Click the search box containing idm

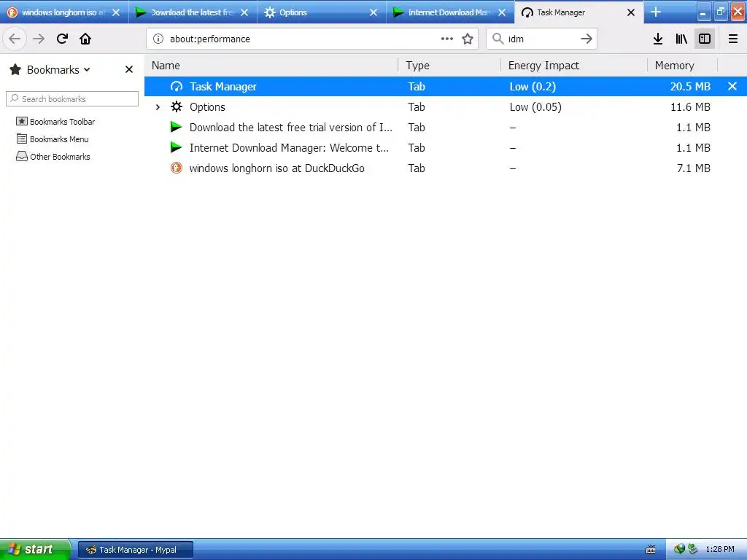tap(541, 39)
